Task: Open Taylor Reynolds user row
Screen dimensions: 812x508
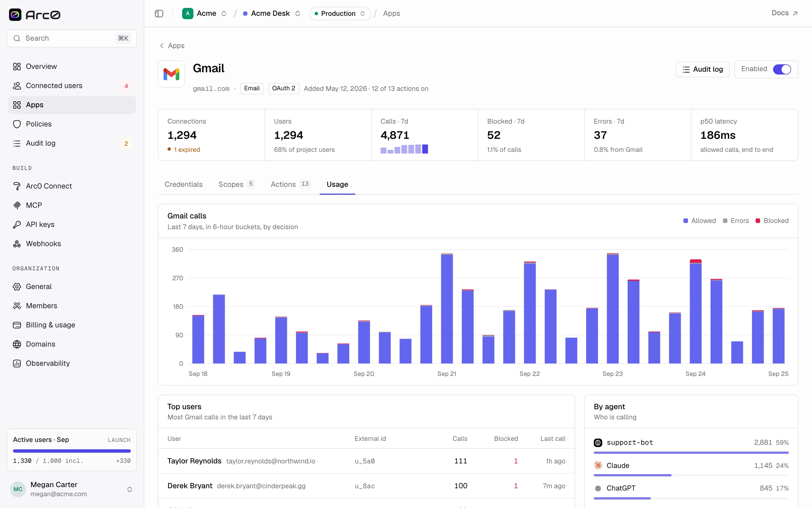Action: point(366,461)
